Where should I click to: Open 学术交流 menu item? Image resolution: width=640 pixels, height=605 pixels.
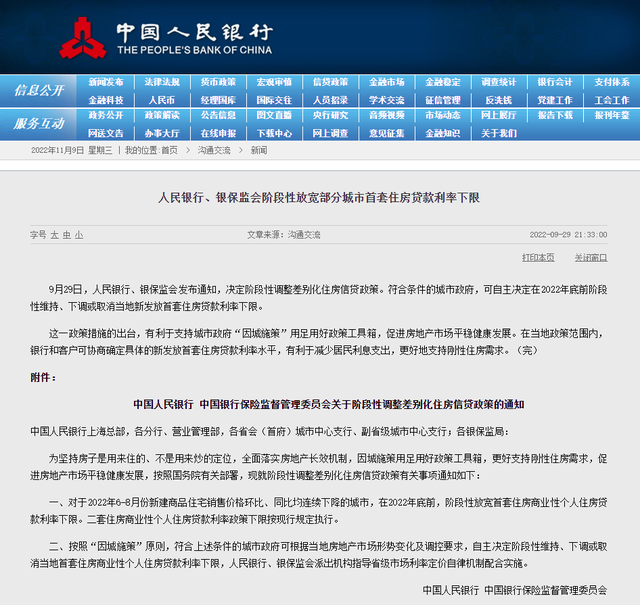(387, 100)
